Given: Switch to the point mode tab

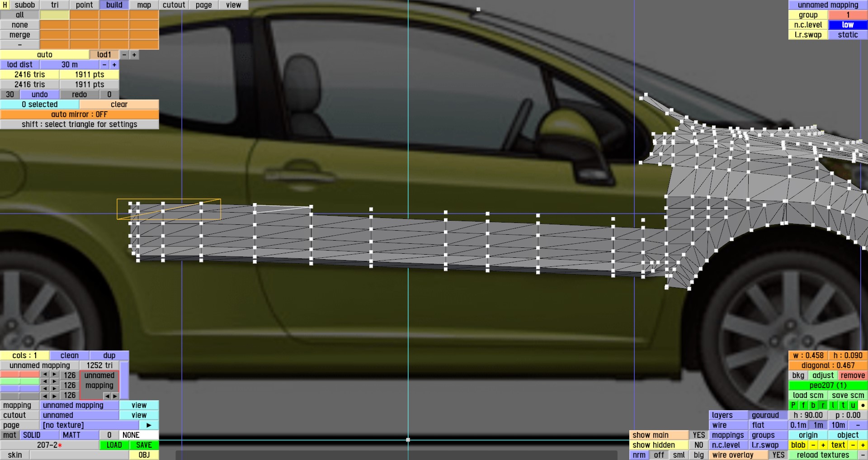Looking at the screenshot, I should (85, 5).
